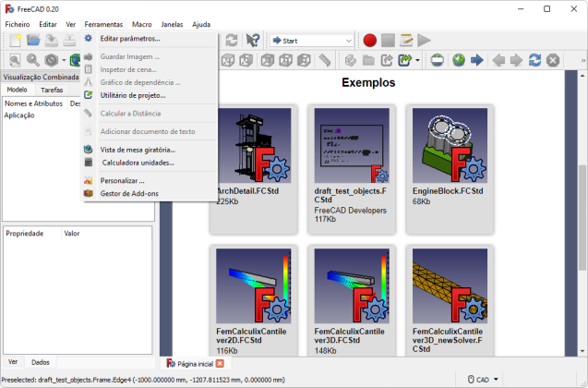Open the Ficheiro menu

[18, 24]
